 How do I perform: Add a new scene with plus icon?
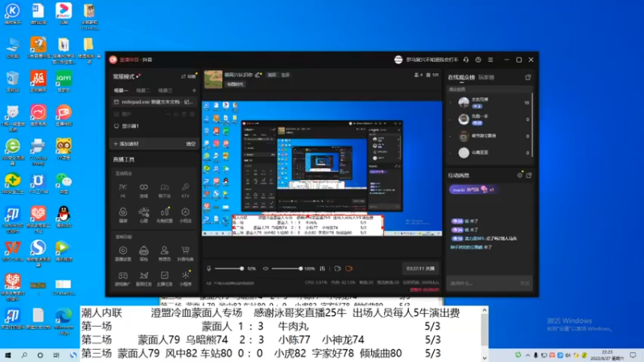coord(194,90)
